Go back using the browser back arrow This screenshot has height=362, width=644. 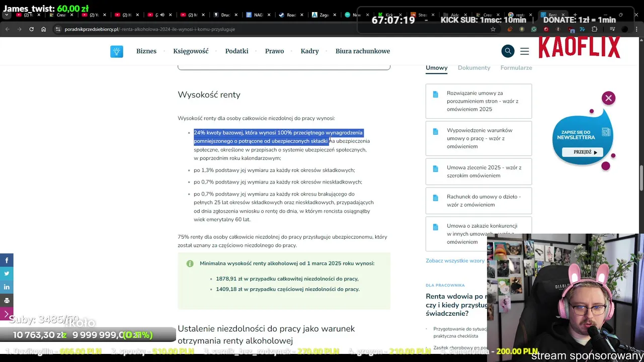[x=7, y=29]
